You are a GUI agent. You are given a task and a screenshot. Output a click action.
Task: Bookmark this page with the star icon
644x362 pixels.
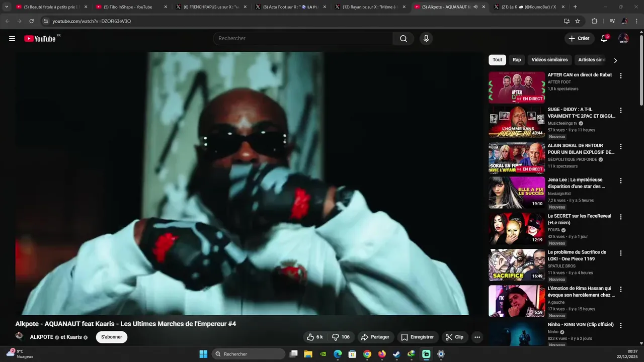[578, 21]
